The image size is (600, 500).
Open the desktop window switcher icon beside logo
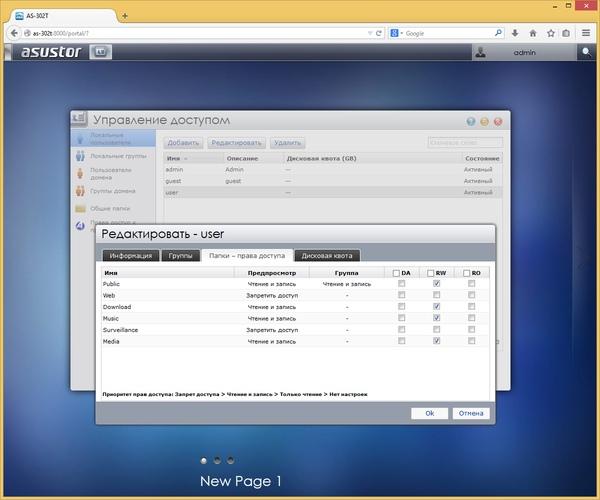click(101, 52)
